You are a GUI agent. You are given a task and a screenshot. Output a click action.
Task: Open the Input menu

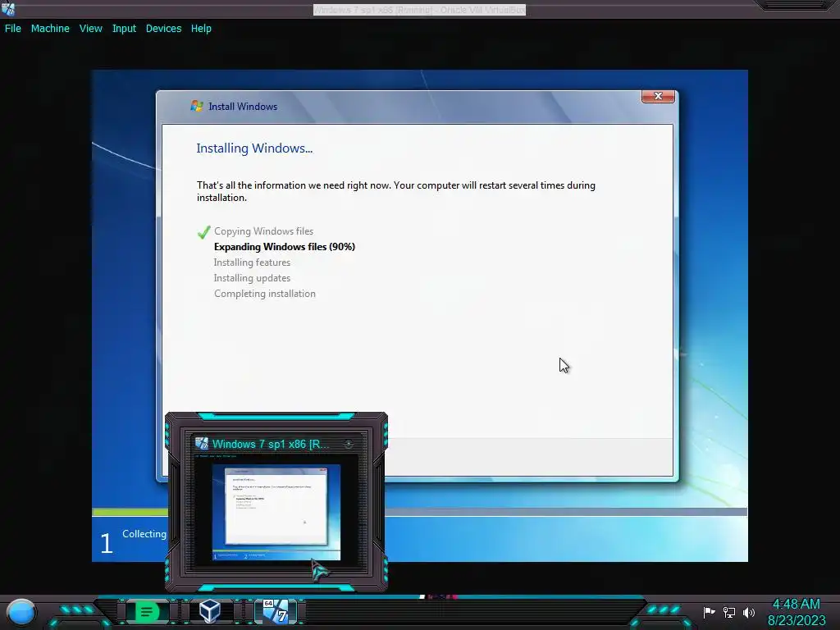(x=124, y=29)
